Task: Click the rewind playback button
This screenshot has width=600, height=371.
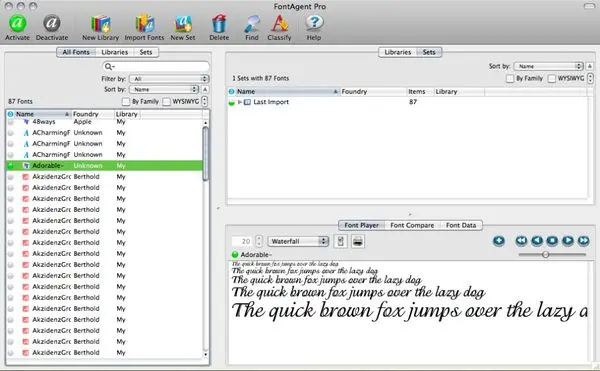Action: [x=521, y=241]
